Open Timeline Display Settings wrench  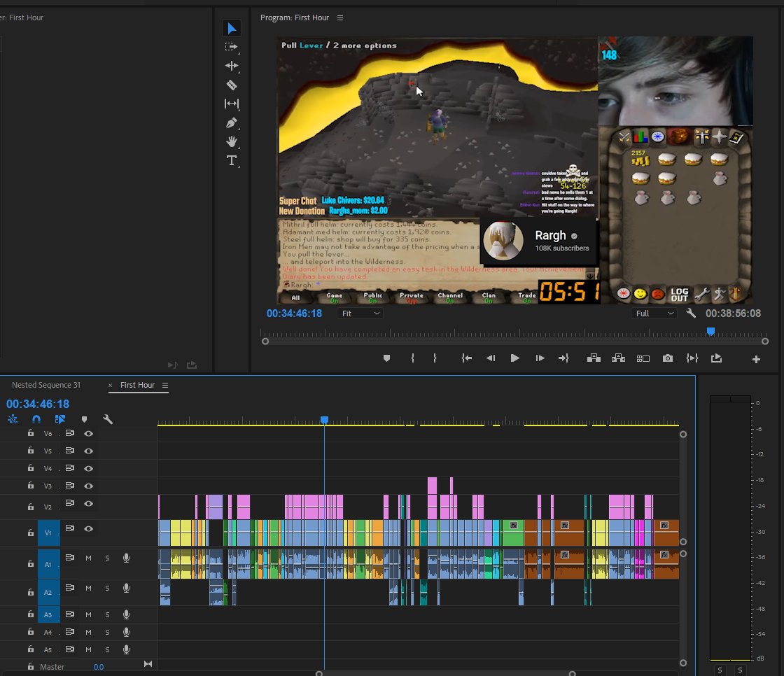108,419
